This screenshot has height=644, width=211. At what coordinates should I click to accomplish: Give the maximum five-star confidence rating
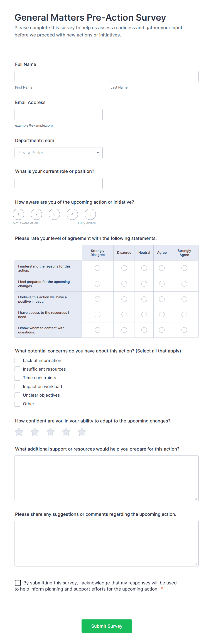click(82, 432)
